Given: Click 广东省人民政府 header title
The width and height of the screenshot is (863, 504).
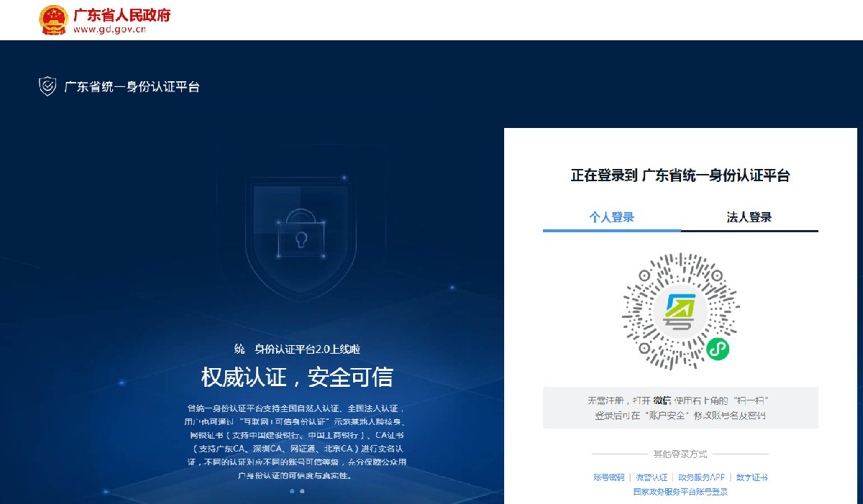Looking at the screenshot, I should (122, 14).
